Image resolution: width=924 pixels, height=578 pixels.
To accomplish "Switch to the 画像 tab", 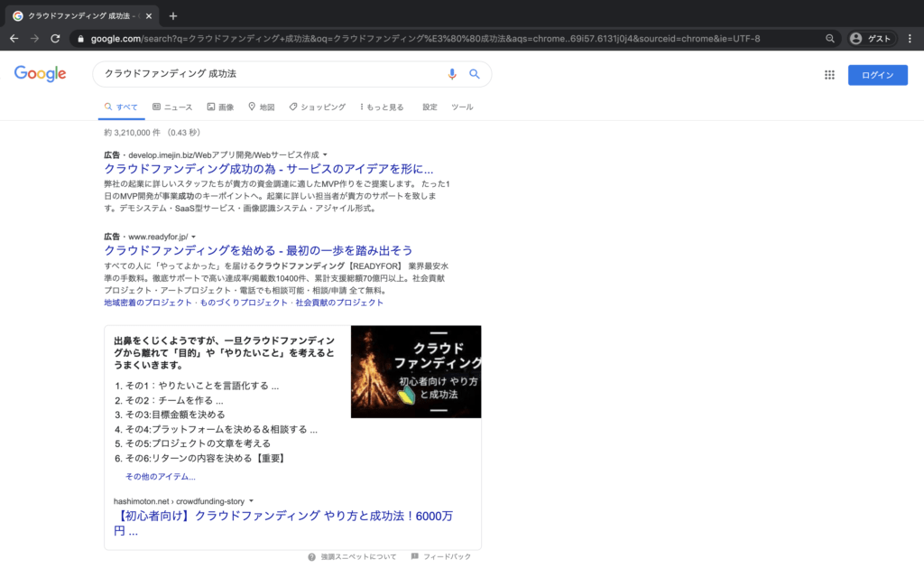I will [x=220, y=107].
